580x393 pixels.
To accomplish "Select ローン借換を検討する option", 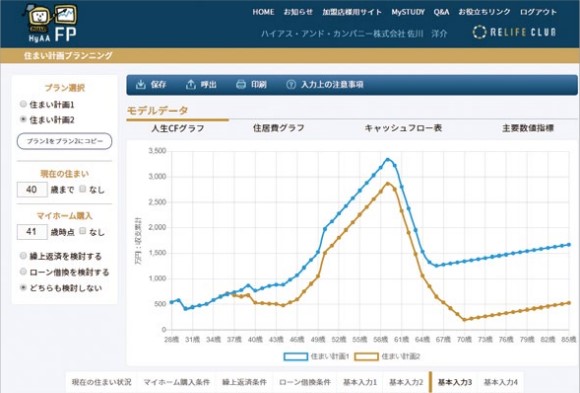I will pyautogui.click(x=23, y=272).
